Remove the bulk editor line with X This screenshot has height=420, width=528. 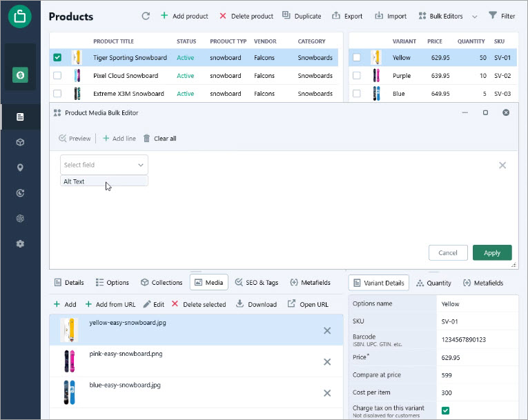click(x=502, y=166)
